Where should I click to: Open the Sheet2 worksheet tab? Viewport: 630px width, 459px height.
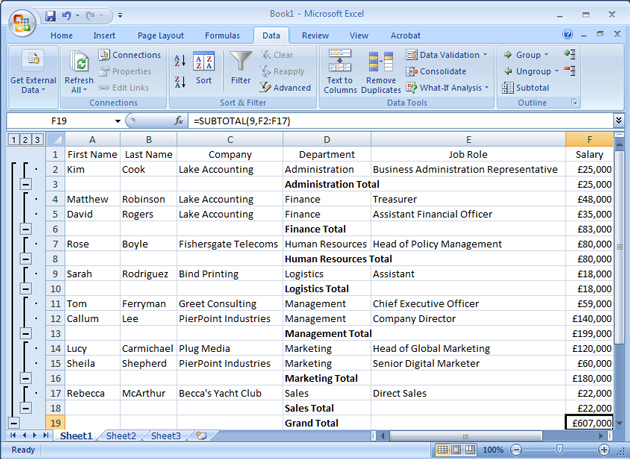[x=121, y=436]
